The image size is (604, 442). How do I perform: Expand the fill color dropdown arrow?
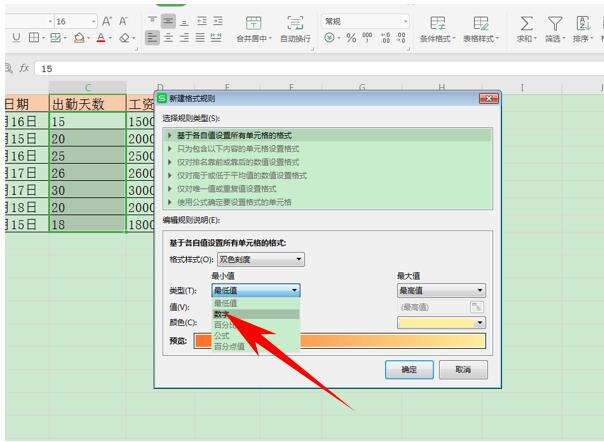[89, 38]
